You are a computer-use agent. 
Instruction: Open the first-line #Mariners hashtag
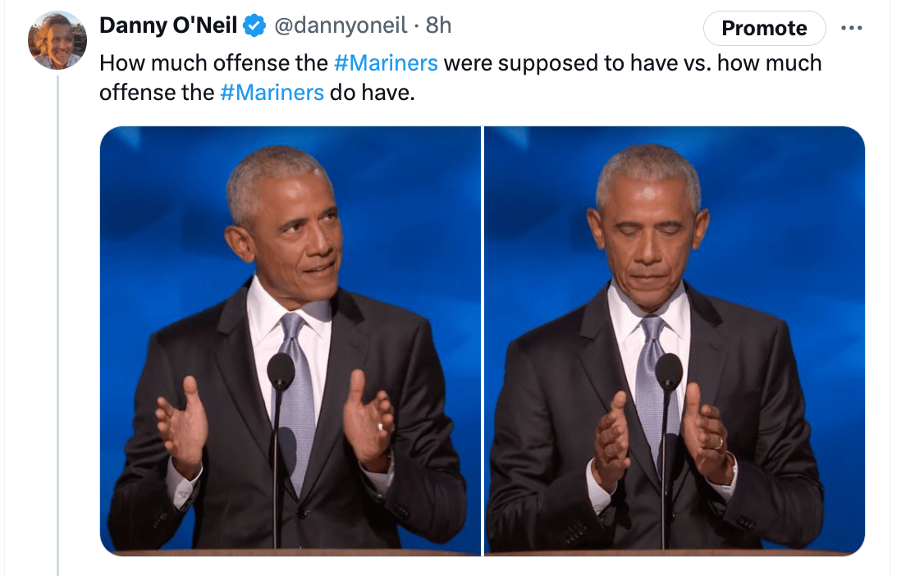click(x=386, y=63)
